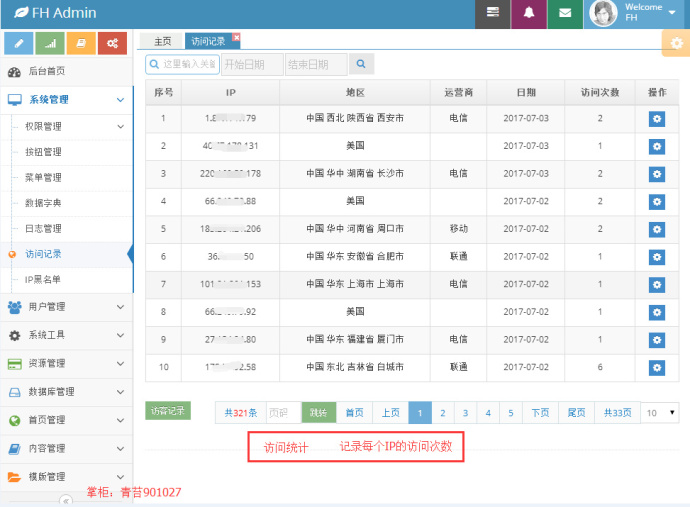This screenshot has height=507, width=690.
Task: Click the keyword search input field
Action: tap(183, 64)
